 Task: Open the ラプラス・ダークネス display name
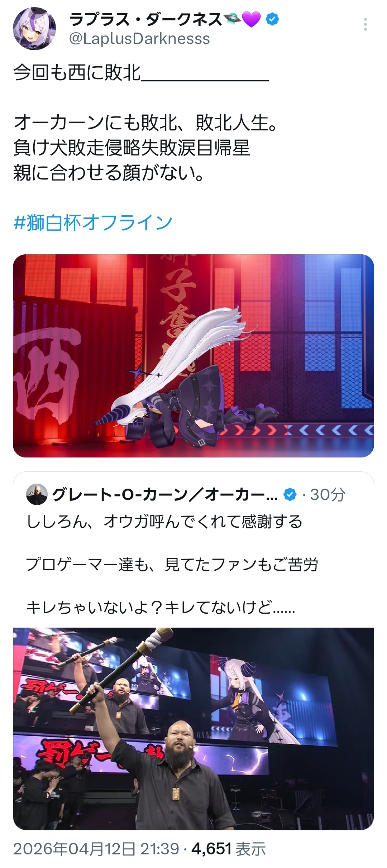click(145, 19)
